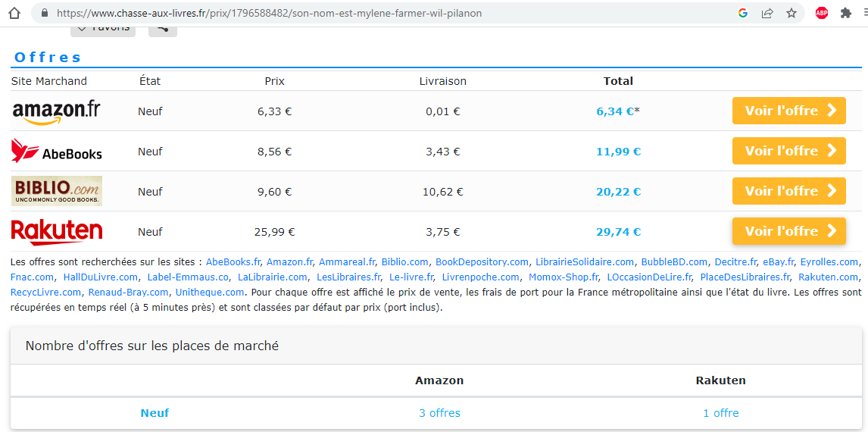Image resolution: width=868 pixels, height=432 pixels.
Task: Click the share page icon in address bar
Action: (x=767, y=13)
